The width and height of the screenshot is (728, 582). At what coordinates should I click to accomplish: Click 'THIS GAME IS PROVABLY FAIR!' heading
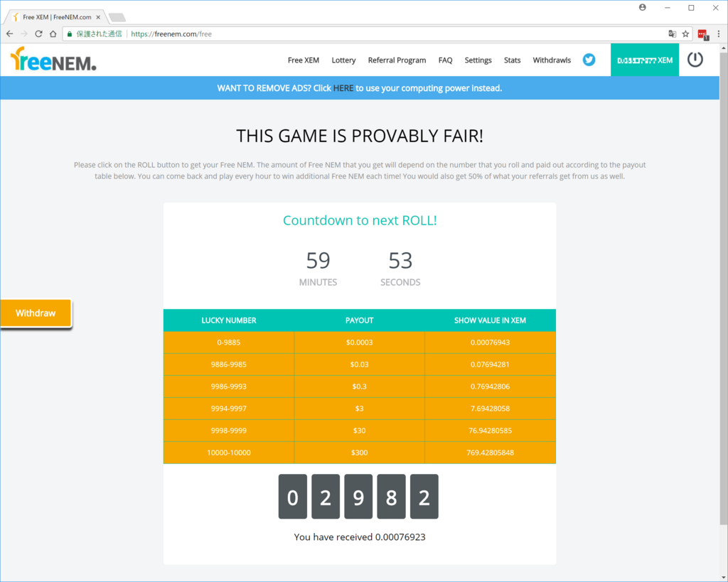(360, 136)
